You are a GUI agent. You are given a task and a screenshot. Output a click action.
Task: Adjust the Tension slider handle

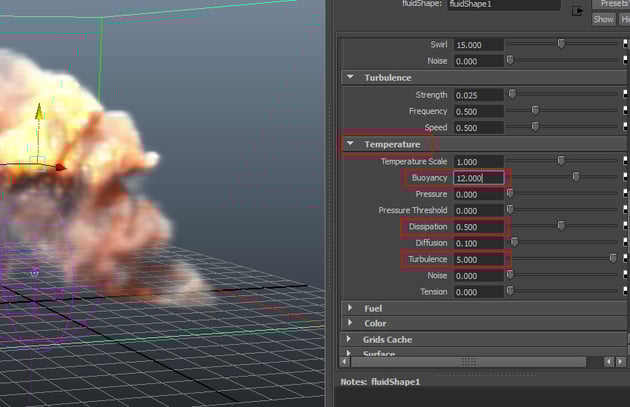click(510, 290)
